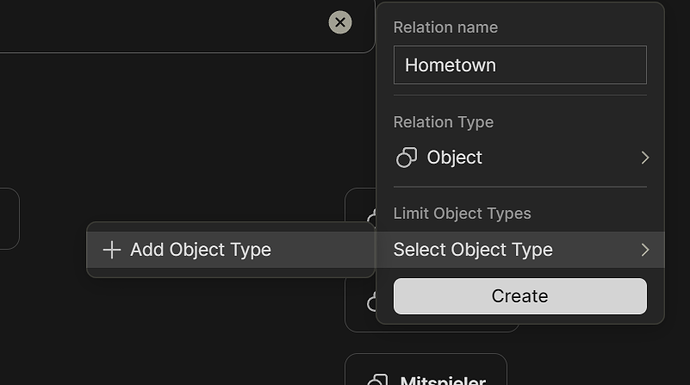The width and height of the screenshot is (690, 385).
Task: Click the Limit Object Types heading
Action: pos(462,213)
